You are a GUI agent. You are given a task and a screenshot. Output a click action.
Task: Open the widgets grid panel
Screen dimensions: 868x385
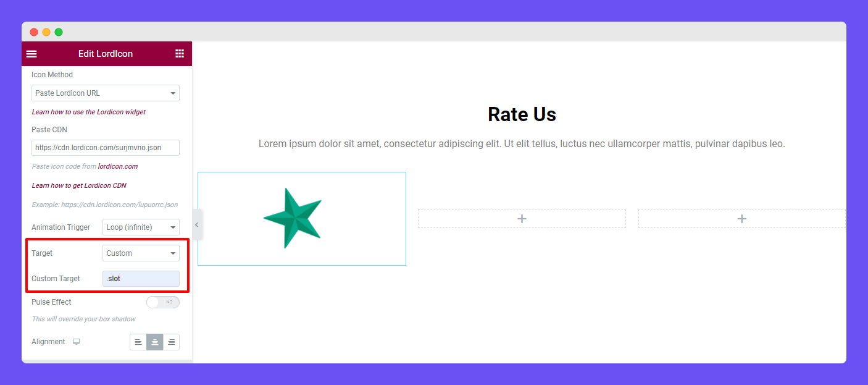pos(180,54)
